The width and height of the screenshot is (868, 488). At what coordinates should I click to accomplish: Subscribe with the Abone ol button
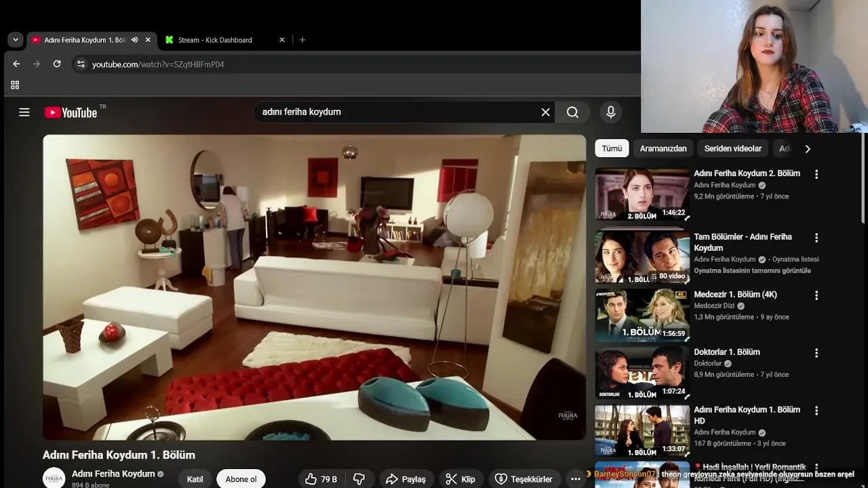click(x=241, y=479)
